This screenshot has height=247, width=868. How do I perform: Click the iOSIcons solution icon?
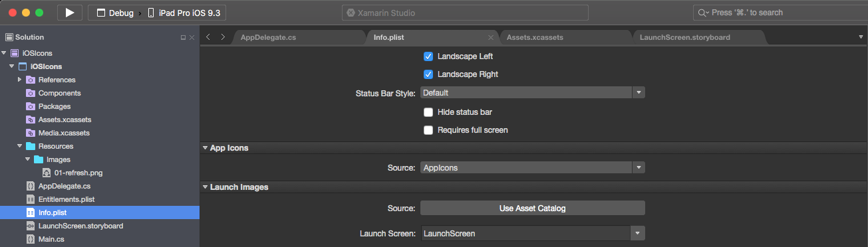pyautogui.click(x=15, y=53)
